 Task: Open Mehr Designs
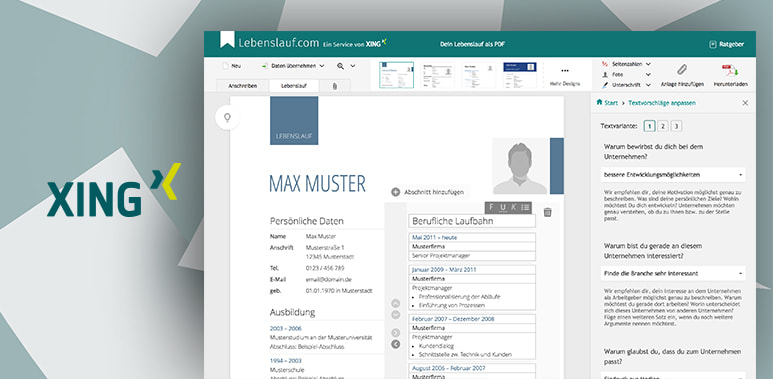tap(565, 76)
